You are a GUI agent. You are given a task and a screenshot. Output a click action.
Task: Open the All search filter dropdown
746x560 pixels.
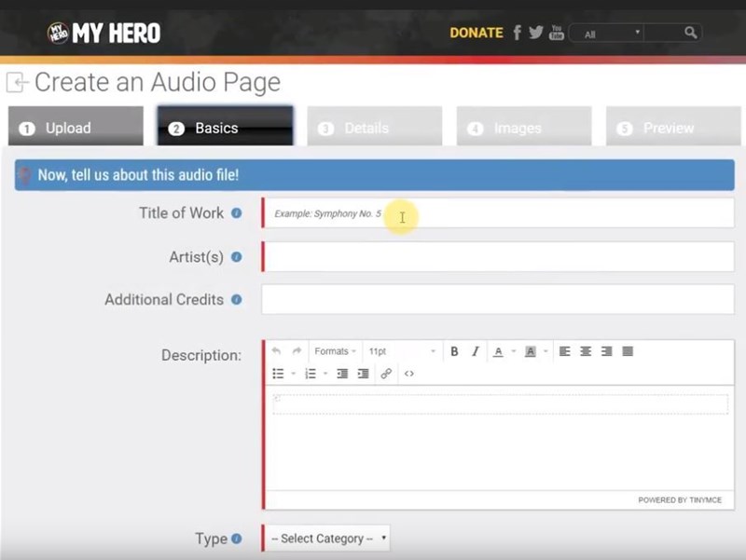pos(607,34)
